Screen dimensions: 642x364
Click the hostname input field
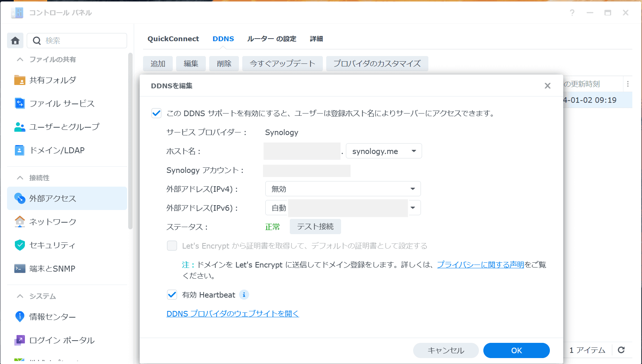(302, 151)
